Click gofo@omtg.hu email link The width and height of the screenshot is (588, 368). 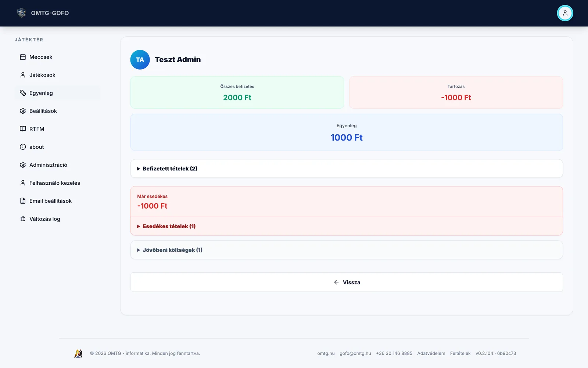(x=355, y=353)
